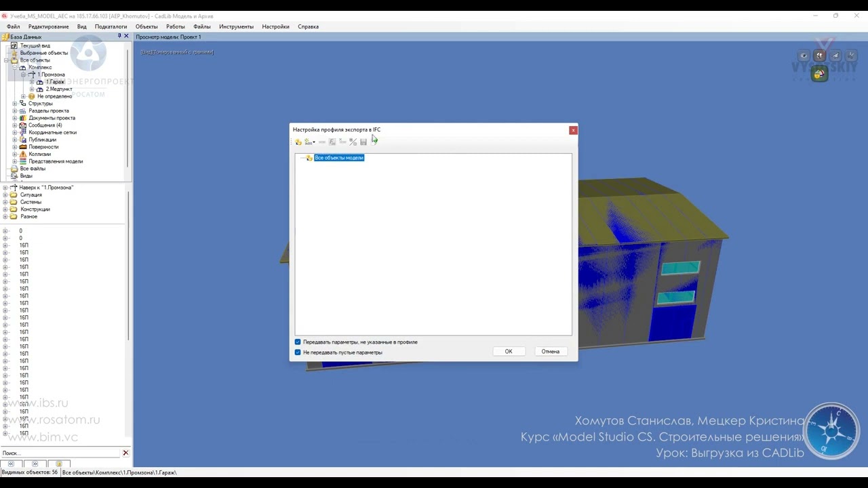Click the previous result double-arrow button
Viewport: 868px width, 488px height.
11,464
